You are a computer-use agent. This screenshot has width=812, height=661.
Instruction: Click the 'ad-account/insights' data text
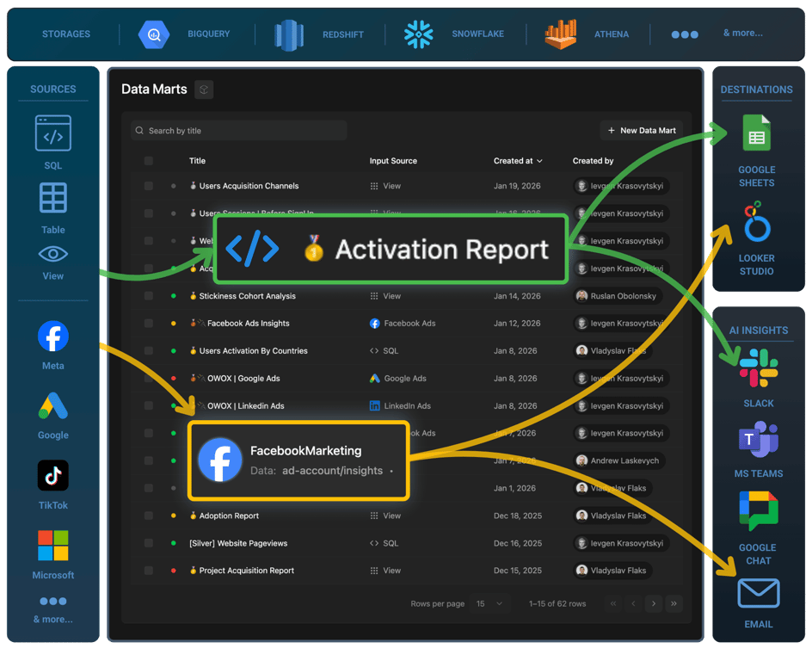click(333, 471)
